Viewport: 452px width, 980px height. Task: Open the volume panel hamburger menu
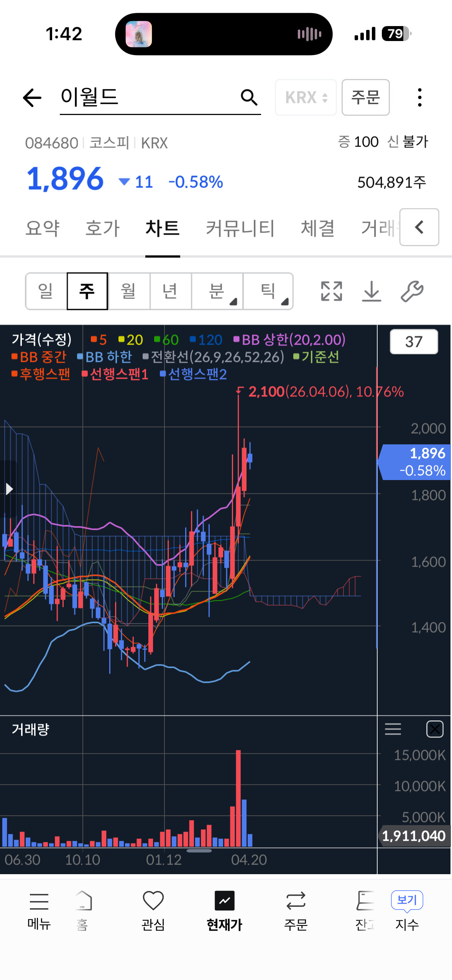click(x=393, y=729)
